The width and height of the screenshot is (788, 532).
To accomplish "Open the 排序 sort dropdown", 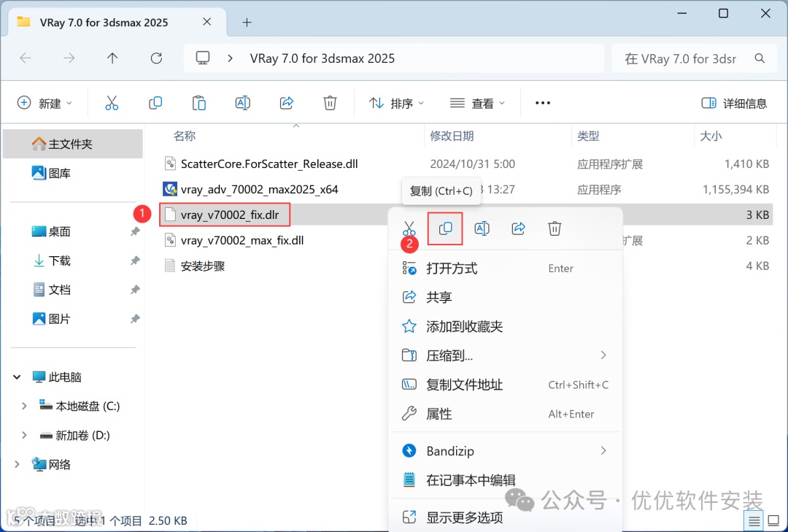I will (x=396, y=103).
